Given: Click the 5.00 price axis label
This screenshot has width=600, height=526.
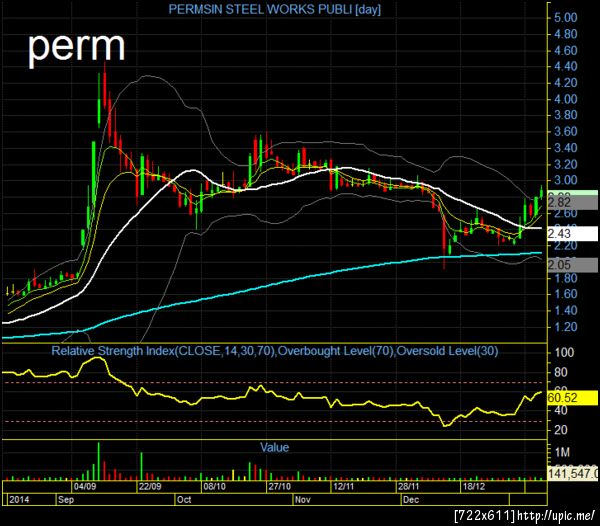Looking at the screenshot, I should pos(565,18).
